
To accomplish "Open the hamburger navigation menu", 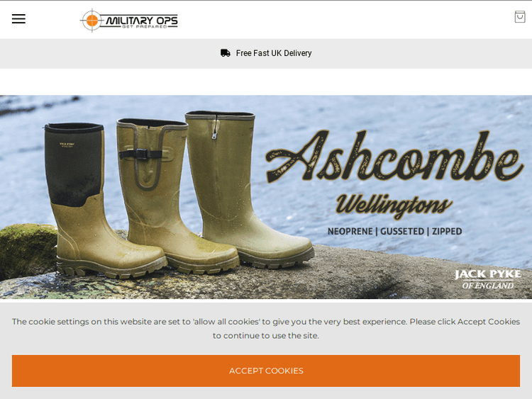I will pos(18,19).
